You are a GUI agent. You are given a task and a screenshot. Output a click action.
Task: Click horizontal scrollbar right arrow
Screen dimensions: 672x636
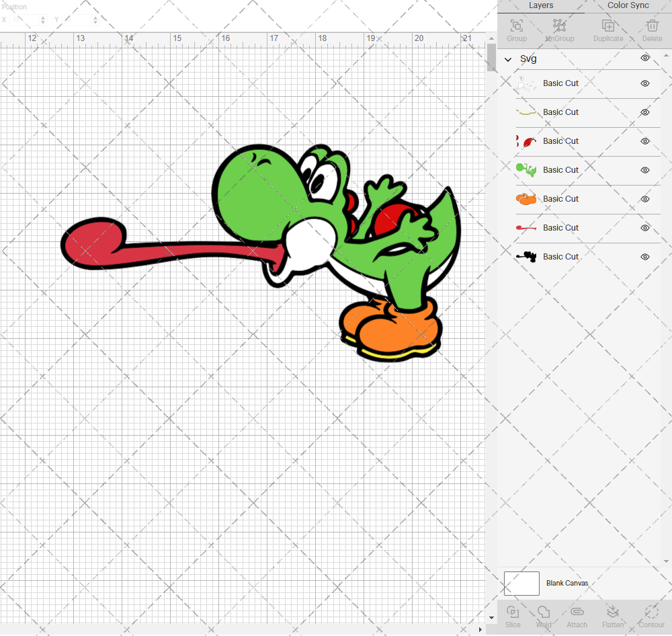tap(480, 629)
